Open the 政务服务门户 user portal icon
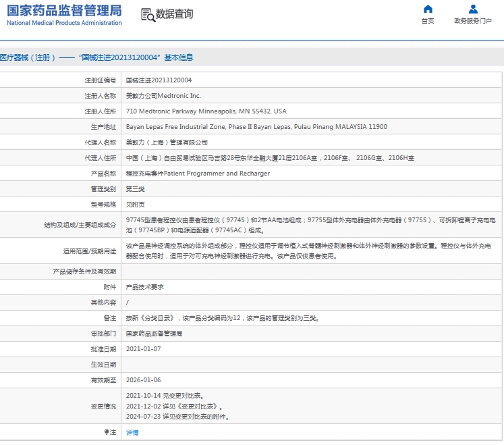The height and width of the screenshot is (445, 504). pyautogui.click(x=473, y=9)
